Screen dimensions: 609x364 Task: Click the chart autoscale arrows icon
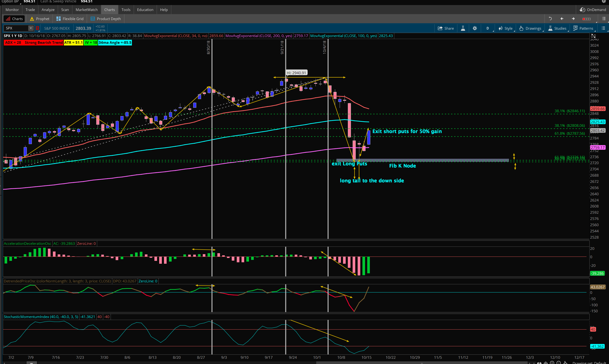593,36
